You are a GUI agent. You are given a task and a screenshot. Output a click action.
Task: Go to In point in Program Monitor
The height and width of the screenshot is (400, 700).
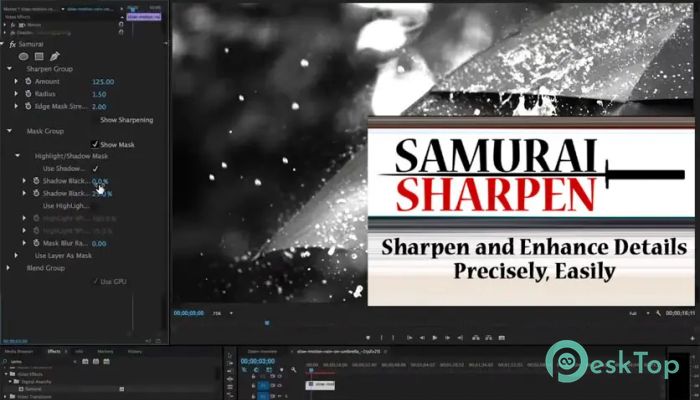409,338
